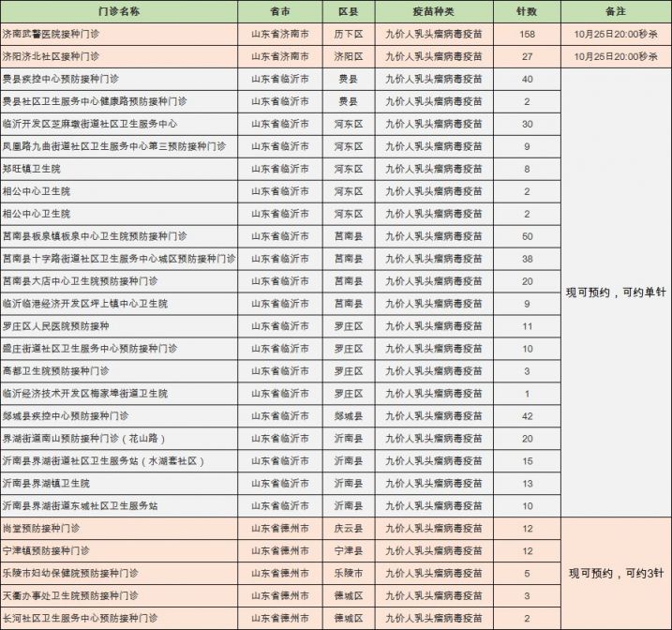The width and height of the screenshot is (672, 630).
Task: Select 罗庄区人民医院预防接种 clinic name
Action: coord(119,326)
